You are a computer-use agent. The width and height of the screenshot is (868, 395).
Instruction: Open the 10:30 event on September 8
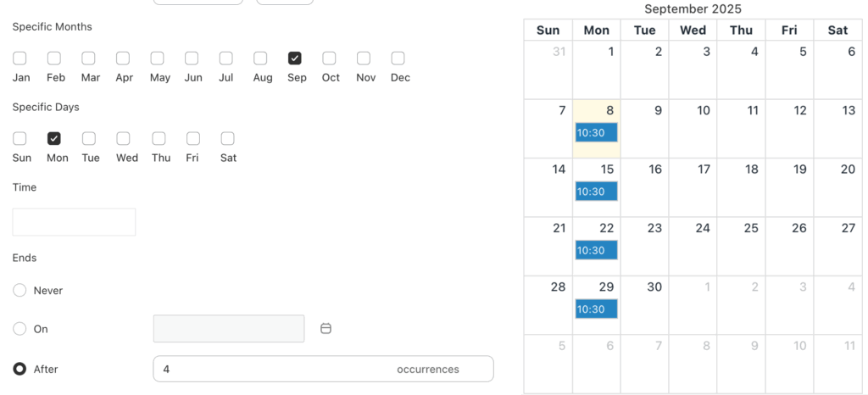596,133
